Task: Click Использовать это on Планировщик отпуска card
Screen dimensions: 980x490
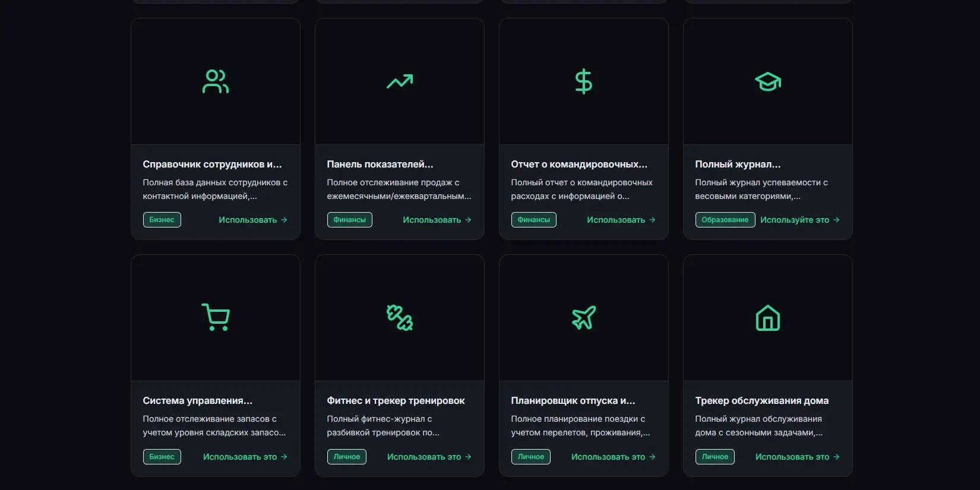Action: 614,457
